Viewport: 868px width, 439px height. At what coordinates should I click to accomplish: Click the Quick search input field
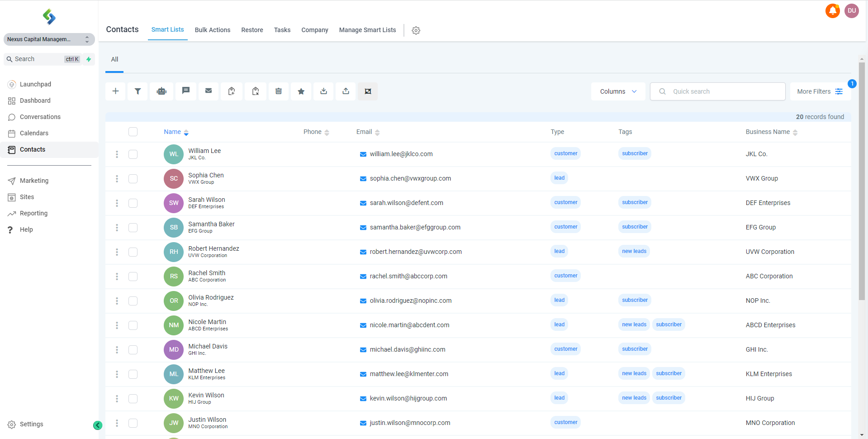point(724,91)
